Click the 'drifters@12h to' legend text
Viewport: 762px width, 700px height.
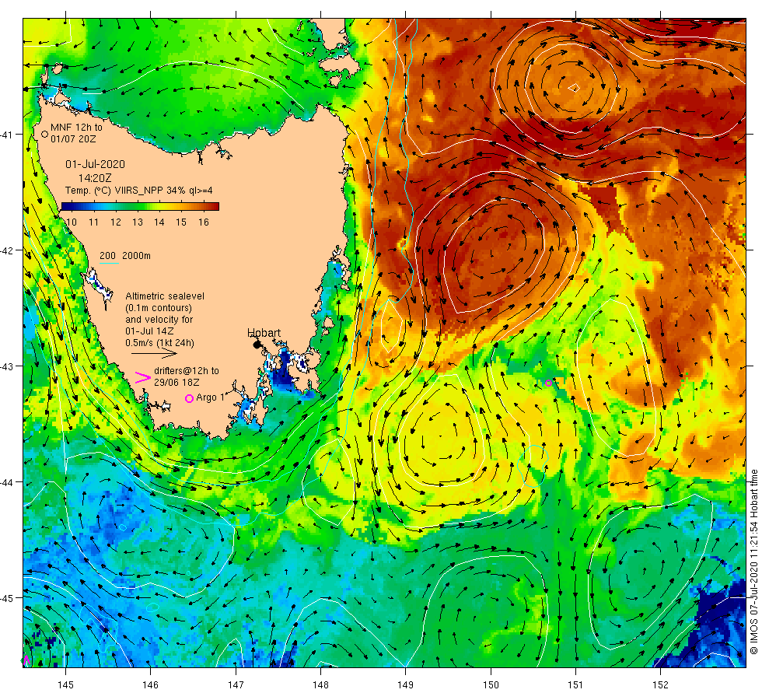click(x=187, y=370)
